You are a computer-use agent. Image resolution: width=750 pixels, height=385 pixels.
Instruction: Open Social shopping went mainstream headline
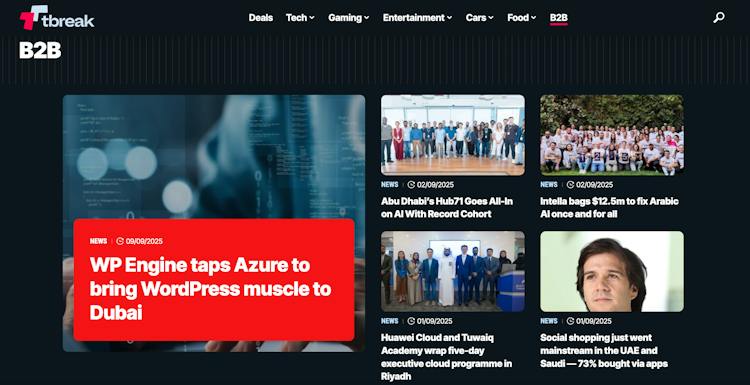click(604, 351)
